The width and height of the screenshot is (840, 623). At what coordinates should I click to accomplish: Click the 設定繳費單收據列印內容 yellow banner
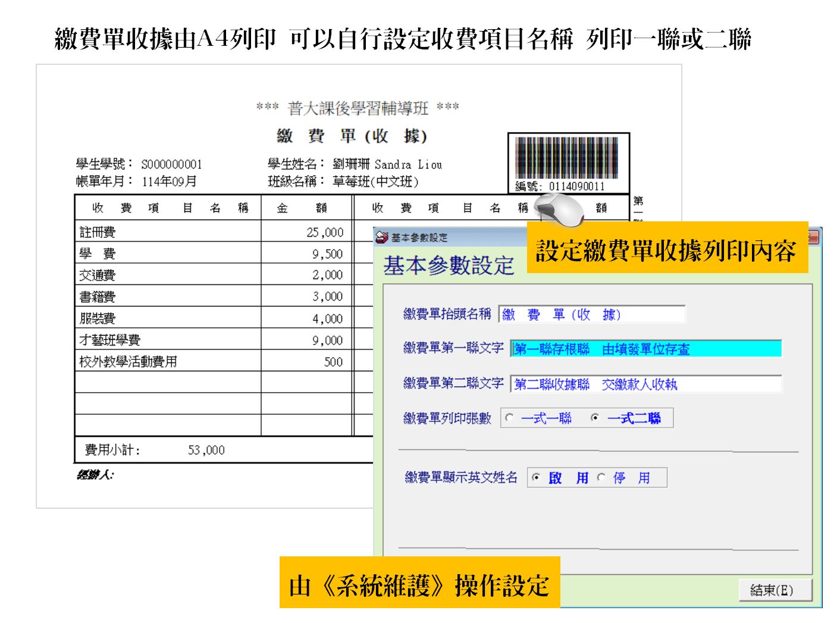click(x=666, y=250)
